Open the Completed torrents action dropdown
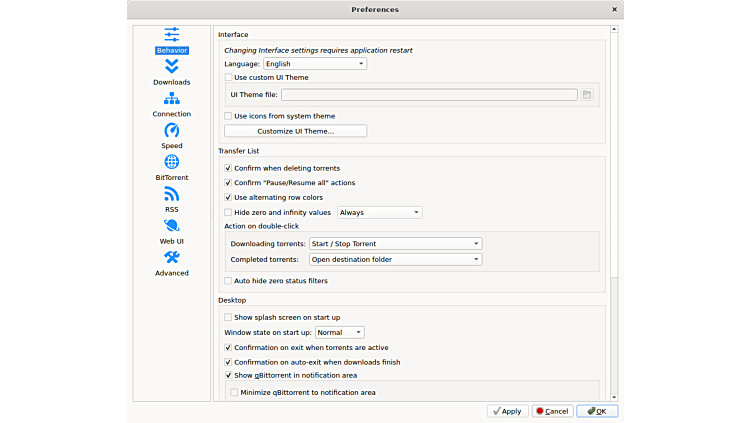Viewport: 752px width, 423px height. [x=395, y=259]
